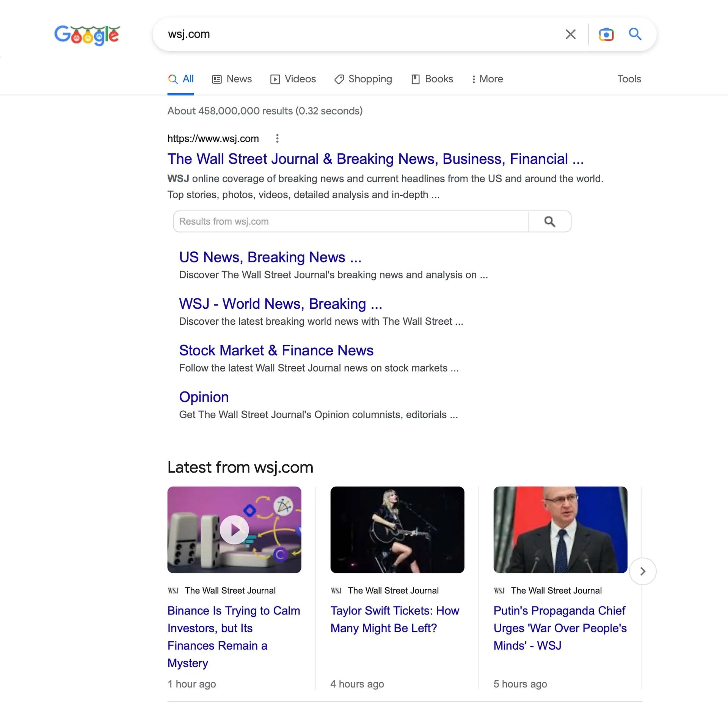
Task: Open three-dot menu beside wsj.com URL
Action: (x=277, y=138)
